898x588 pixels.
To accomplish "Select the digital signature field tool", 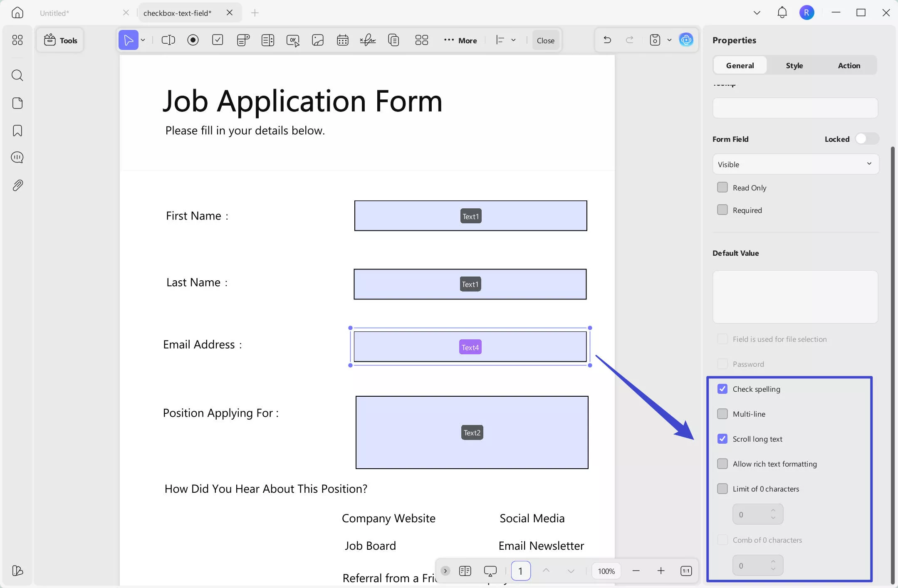I will tap(368, 40).
